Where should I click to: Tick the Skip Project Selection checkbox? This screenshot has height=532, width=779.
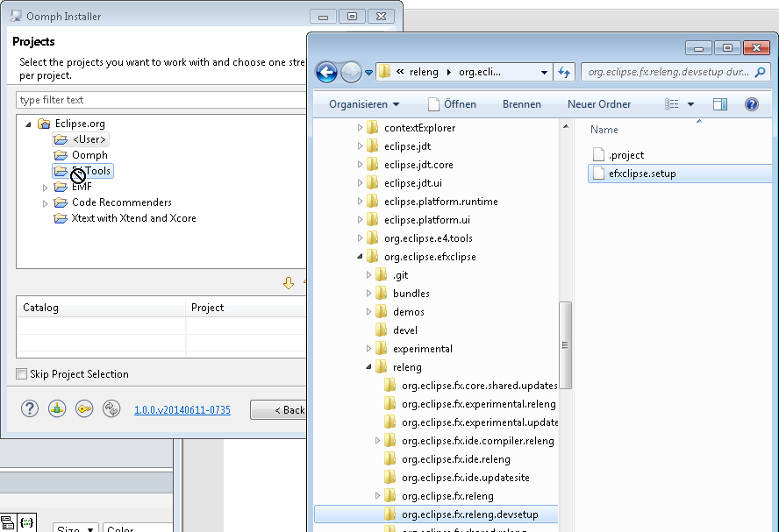(21, 373)
